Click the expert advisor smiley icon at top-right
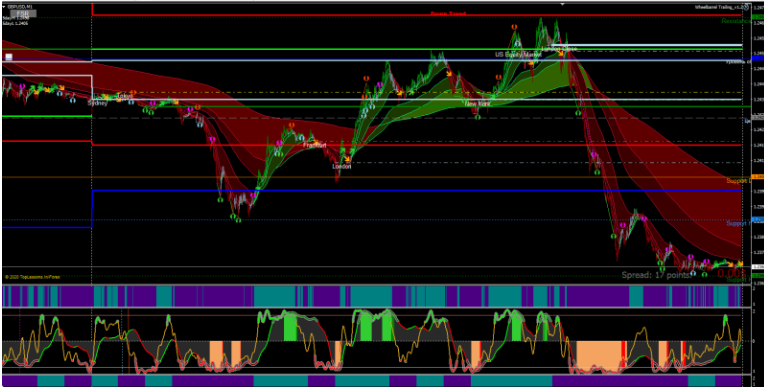Viewport: 764px width, 389px height. click(x=746, y=7)
